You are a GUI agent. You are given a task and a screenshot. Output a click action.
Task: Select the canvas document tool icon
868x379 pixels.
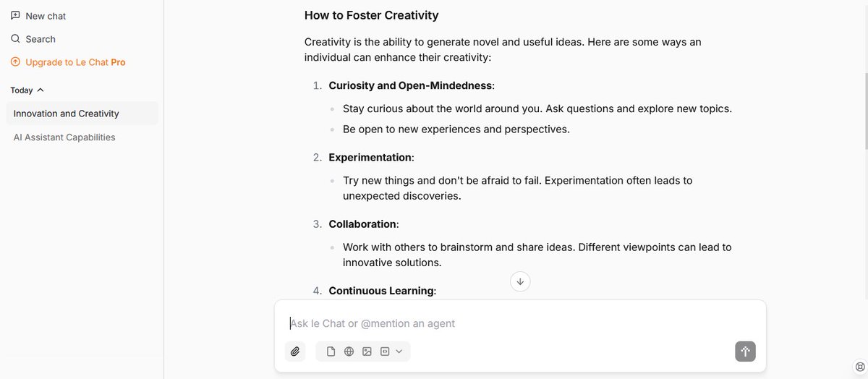(331, 352)
